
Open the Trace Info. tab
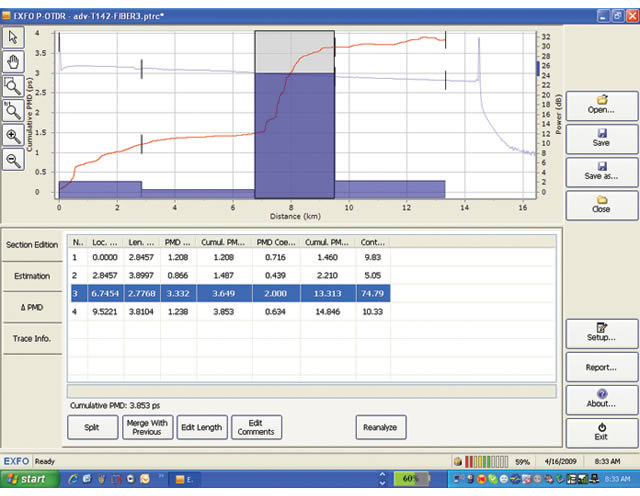(x=32, y=338)
